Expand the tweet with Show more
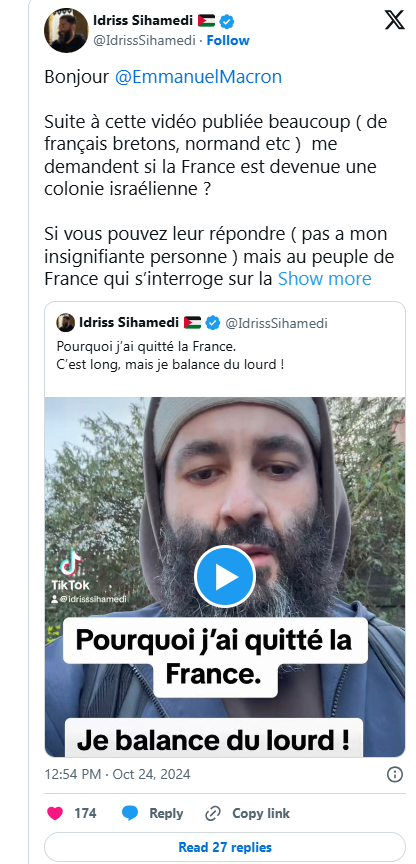 pos(325,279)
